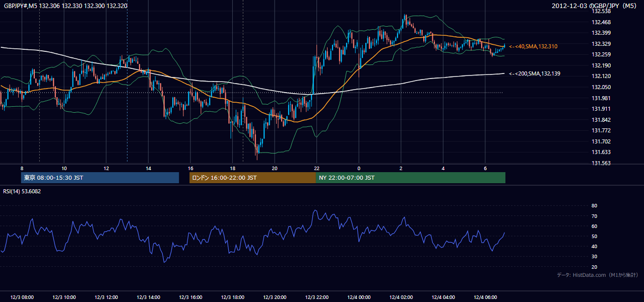Viewport: 644px width, 302px height.
Task: Click the 12/3 16:00 time label
Action: click(x=190, y=297)
